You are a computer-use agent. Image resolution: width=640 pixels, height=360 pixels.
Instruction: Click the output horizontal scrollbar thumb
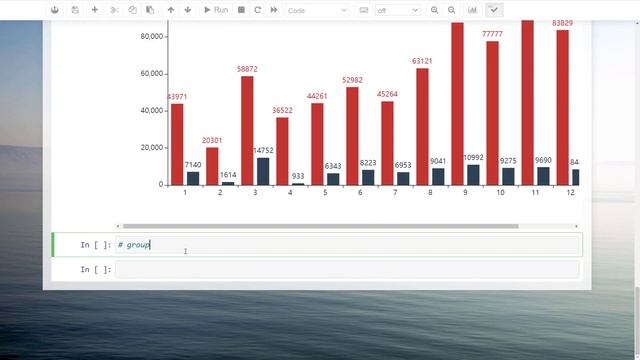pyautogui.click(x=321, y=226)
